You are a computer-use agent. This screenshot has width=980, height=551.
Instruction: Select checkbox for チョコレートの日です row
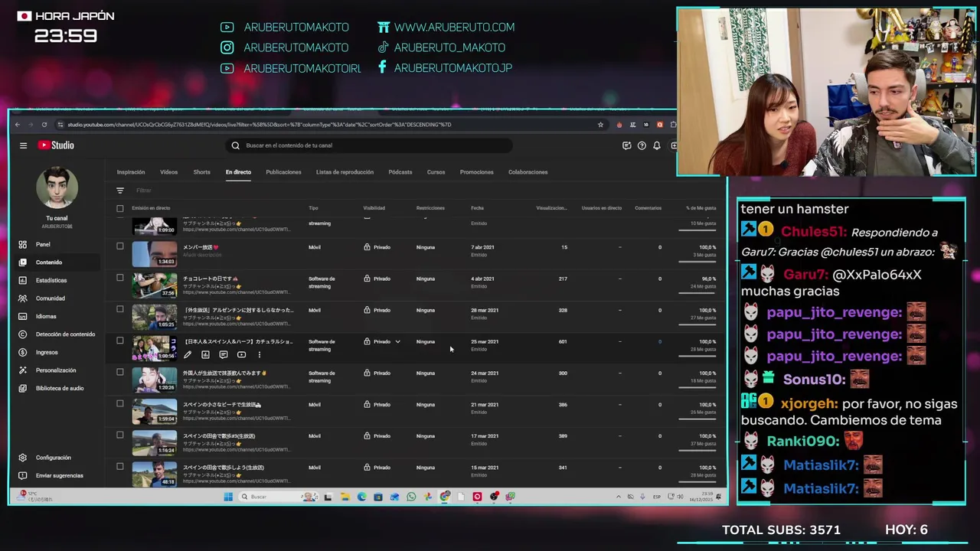pos(119,278)
